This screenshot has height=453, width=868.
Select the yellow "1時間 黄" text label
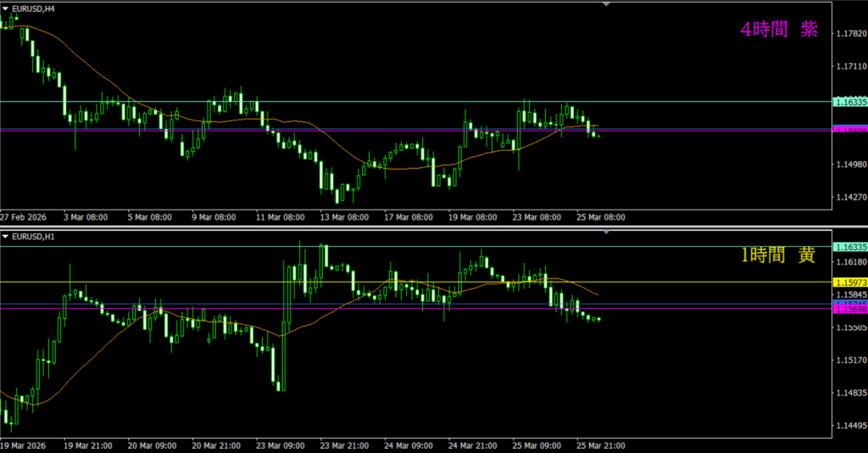click(x=778, y=256)
